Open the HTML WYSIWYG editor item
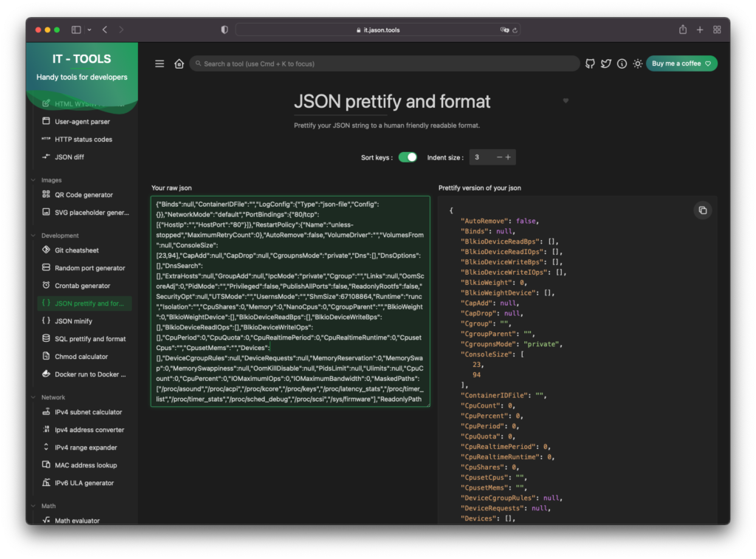The height and width of the screenshot is (559, 756). (x=84, y=103)
